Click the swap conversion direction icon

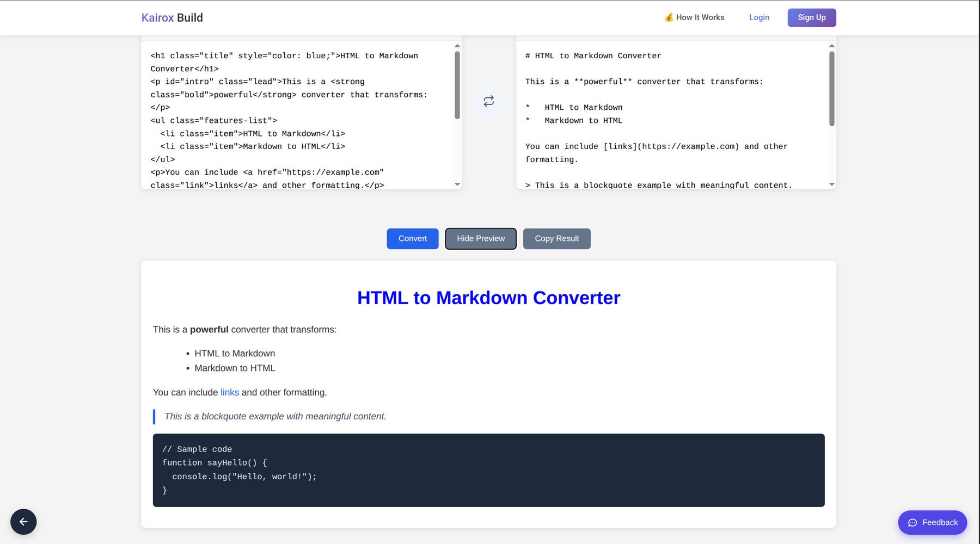[488, 101]
